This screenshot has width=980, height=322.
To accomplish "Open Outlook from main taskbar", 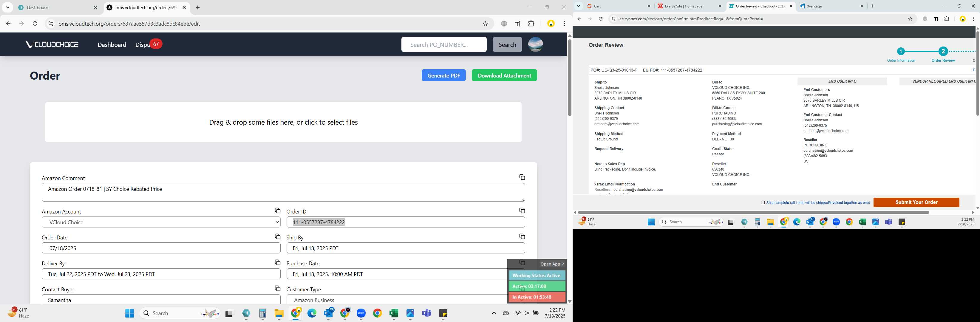I will [329, 313].
